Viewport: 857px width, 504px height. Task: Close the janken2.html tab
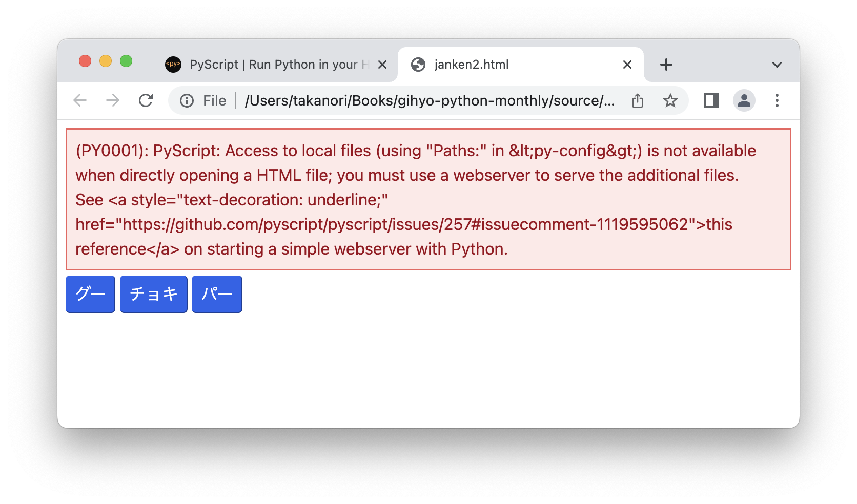627,65
